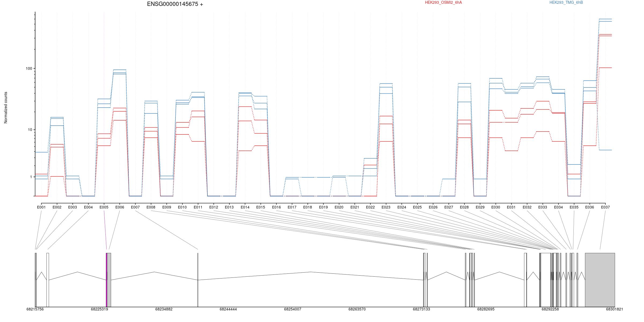Select exon label E018

pos(308,207)
